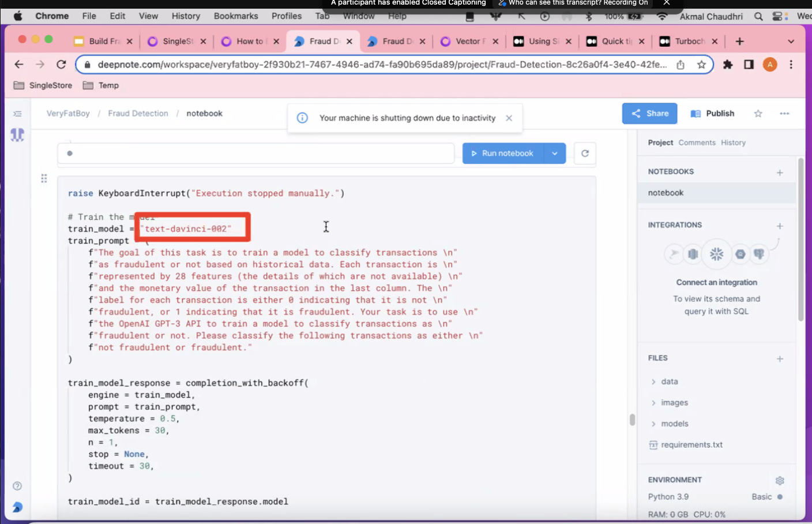
Task: Add a new notebook with plus icon
Action: coord(780,173)
